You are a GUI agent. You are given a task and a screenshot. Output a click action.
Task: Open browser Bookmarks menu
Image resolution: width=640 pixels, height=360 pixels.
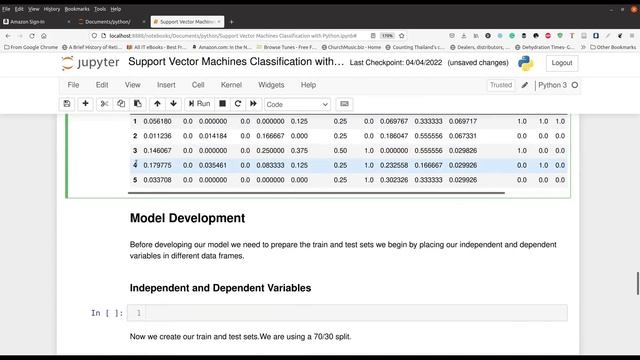click(x=77, y=9)
